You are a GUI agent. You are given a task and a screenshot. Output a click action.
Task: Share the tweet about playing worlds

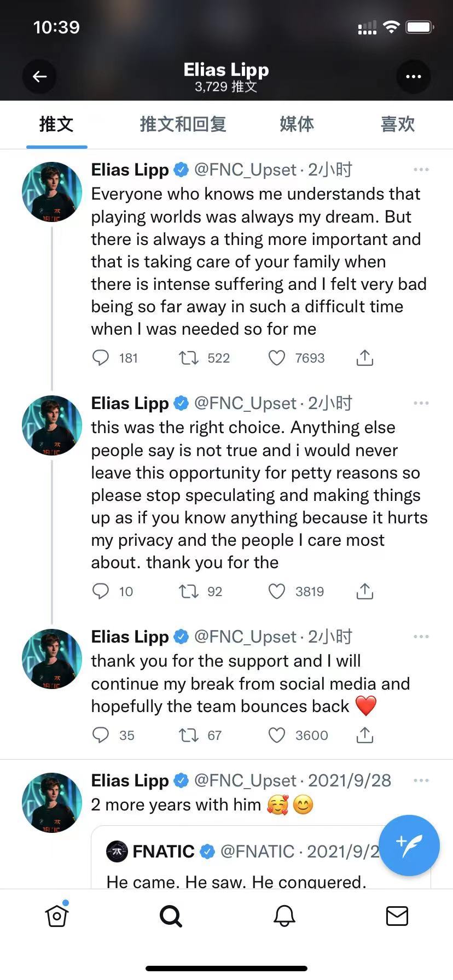point(365,357)
